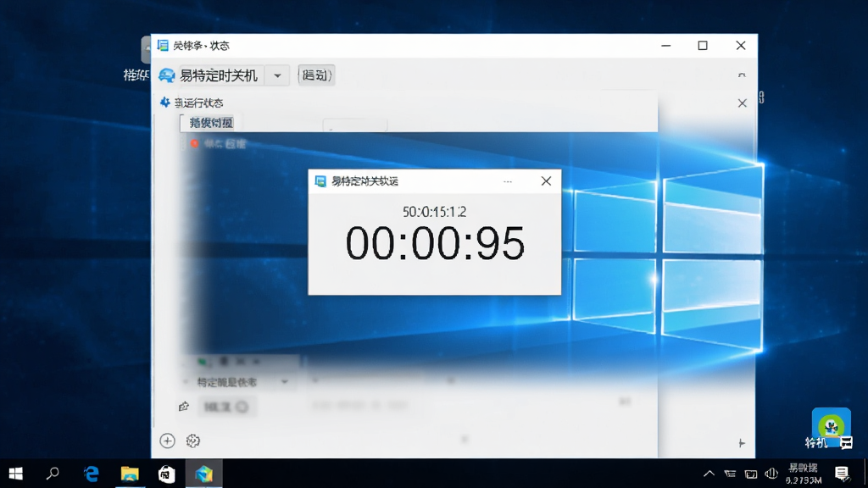Click the network tray icon
Viewport: 868px width, 488px height.
tap(730, 474)
